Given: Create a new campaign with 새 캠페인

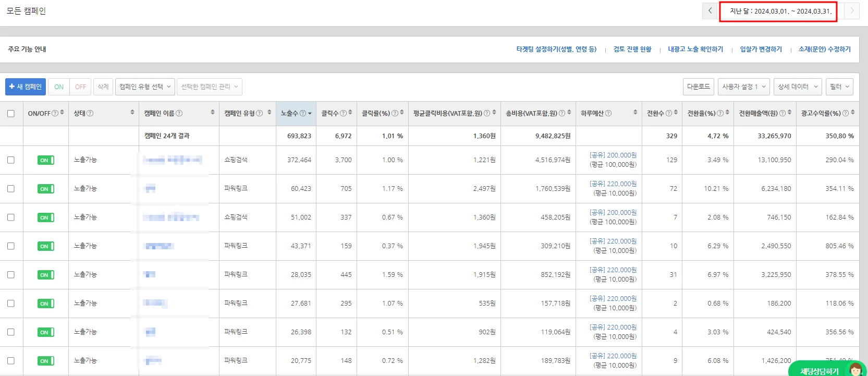Looking at the screenshot, I should [x=26, y=87].
